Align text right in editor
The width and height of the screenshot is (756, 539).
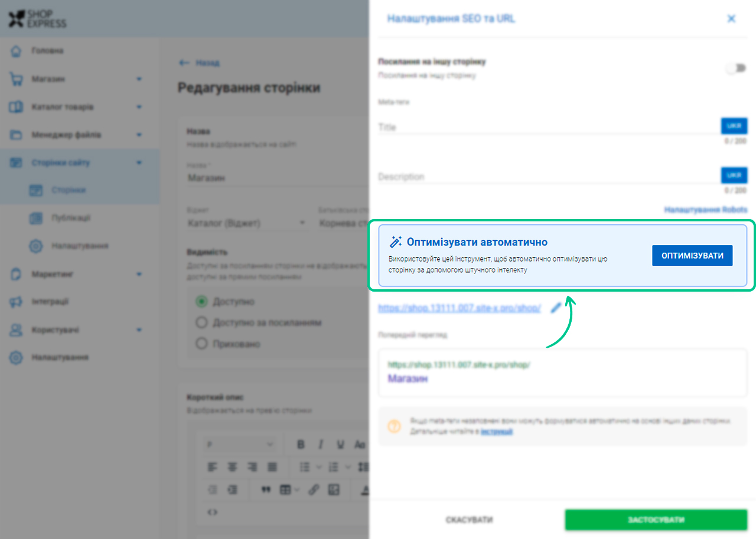(252, 467)
